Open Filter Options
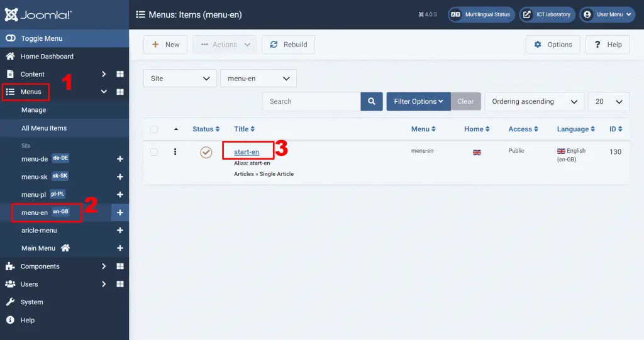 [418, 101]
